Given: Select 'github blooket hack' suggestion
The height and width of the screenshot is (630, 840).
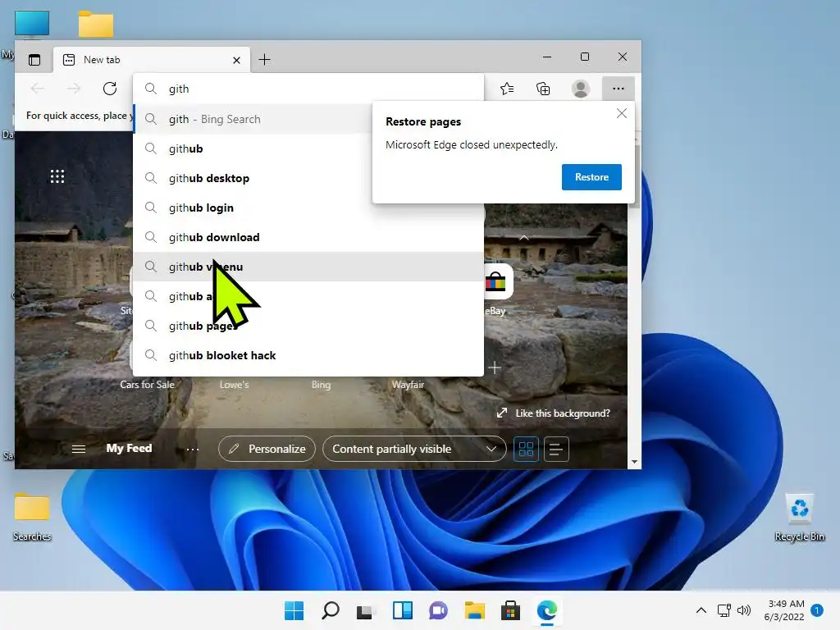Looking at the screenshot, I should [308, 355].
